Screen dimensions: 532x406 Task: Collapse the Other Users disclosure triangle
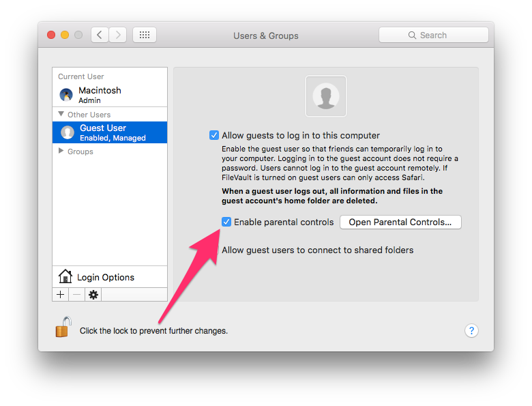(61, 114)
